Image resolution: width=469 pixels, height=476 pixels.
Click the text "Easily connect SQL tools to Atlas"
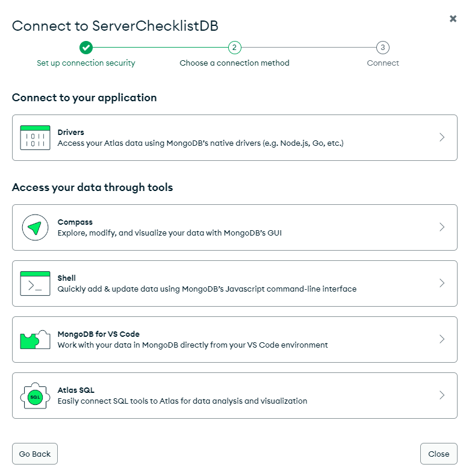pos(118,401)
